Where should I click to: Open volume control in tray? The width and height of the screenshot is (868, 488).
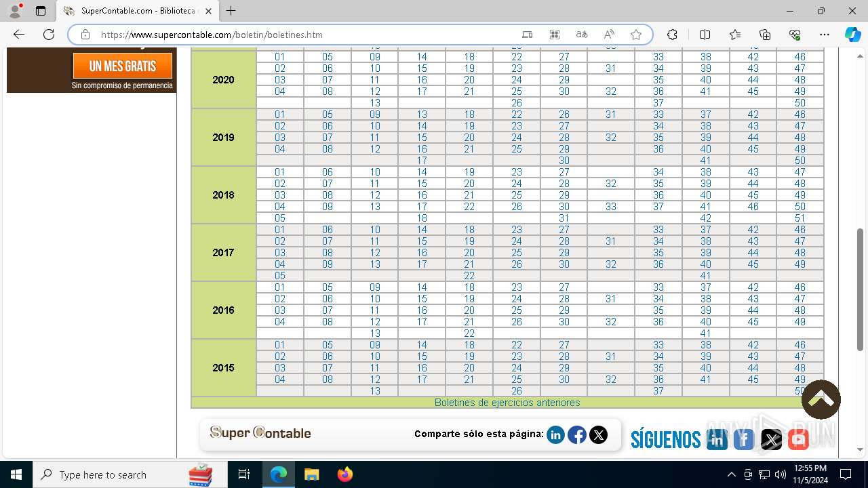tap(781, 474)
